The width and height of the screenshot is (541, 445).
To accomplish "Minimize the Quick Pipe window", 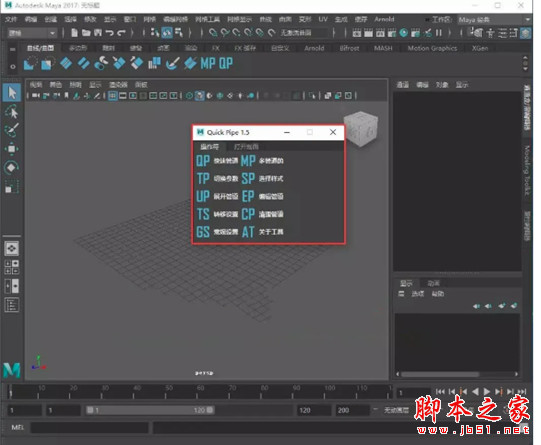I will pyautogui.click(x=287, y=132).
